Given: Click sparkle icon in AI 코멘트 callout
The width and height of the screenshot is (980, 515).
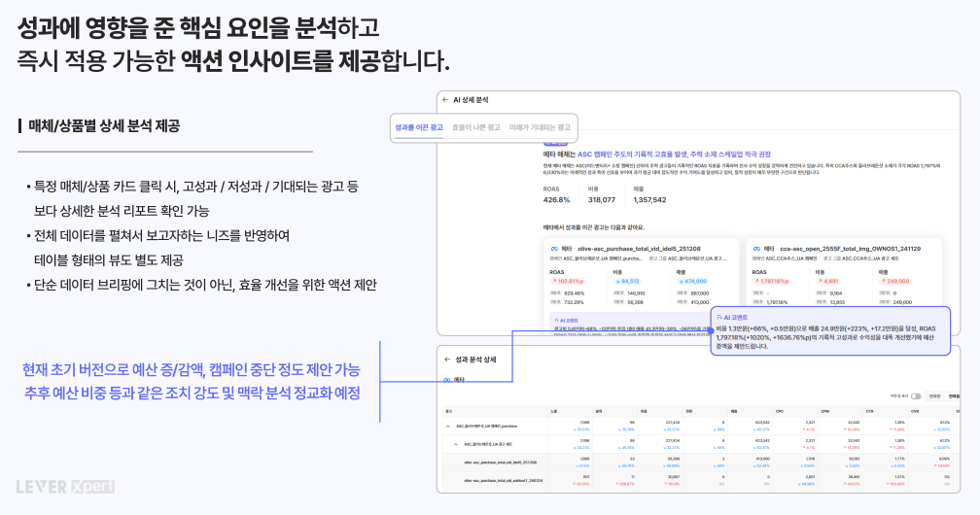Looking at the screenshot, I should coord(720,317).
